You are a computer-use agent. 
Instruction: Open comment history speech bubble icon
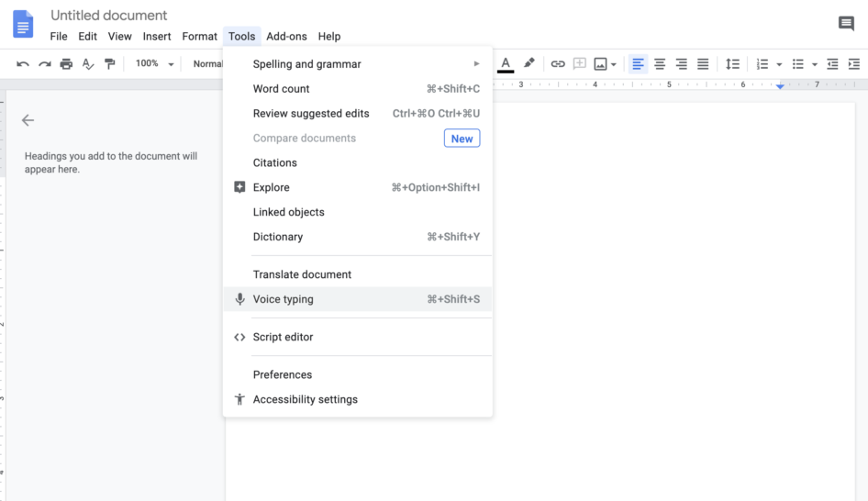point(846,23)
